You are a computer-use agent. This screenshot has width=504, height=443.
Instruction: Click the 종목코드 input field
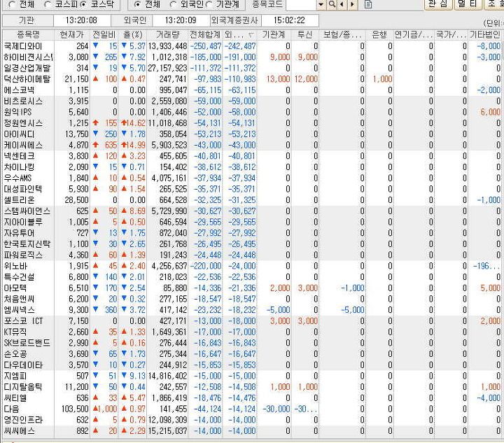(301, 4)
